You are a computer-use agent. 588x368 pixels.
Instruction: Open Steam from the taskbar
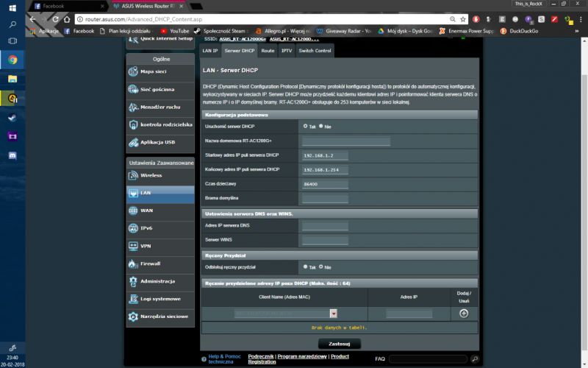(x=12, y=118)
